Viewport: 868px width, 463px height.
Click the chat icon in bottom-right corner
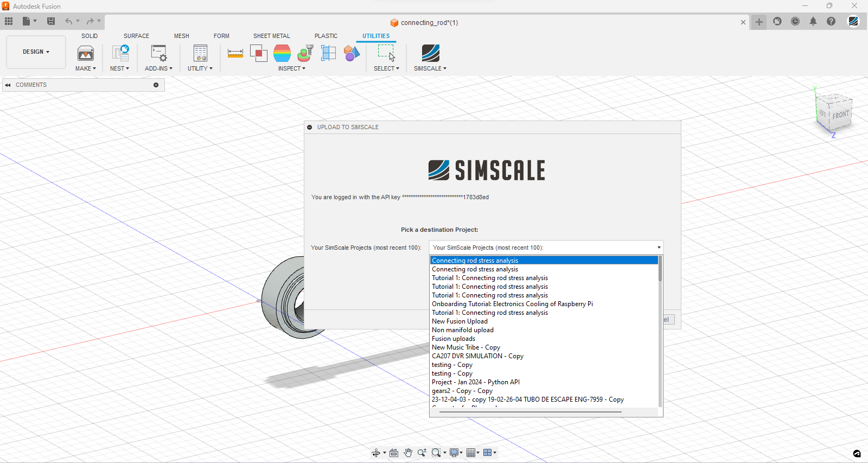pos(857,454)
